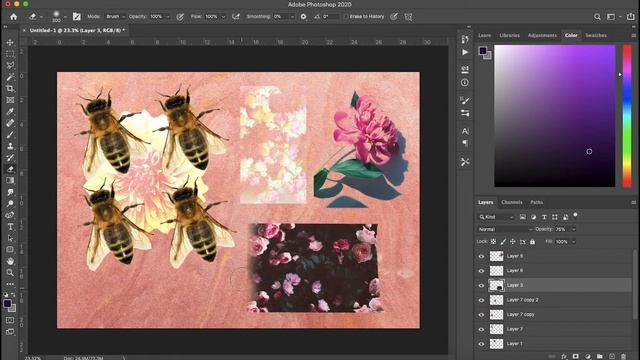Open the Normal blend mode dropdown
640x360 pixels.
click(505, 229)
